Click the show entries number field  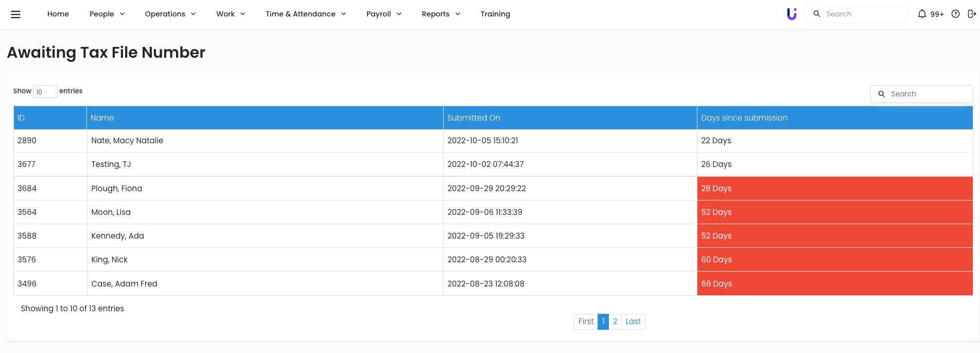click(x=45, y=92)
